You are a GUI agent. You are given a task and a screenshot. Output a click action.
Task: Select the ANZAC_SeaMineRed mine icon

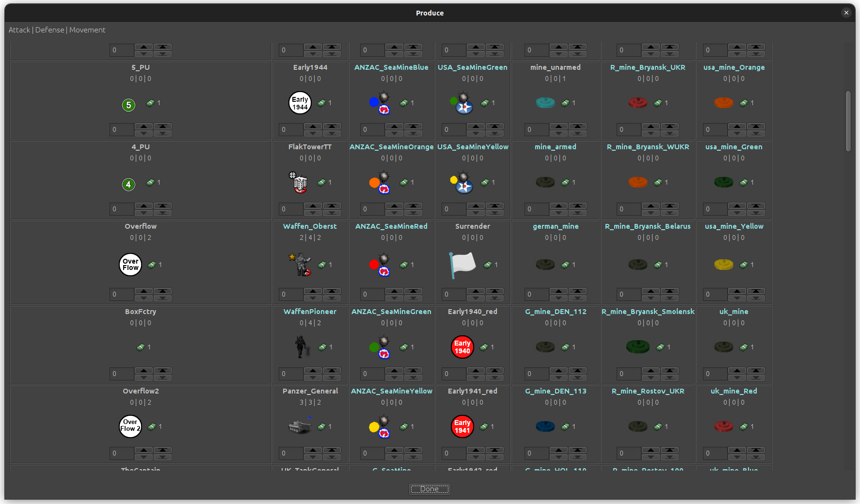380,265
